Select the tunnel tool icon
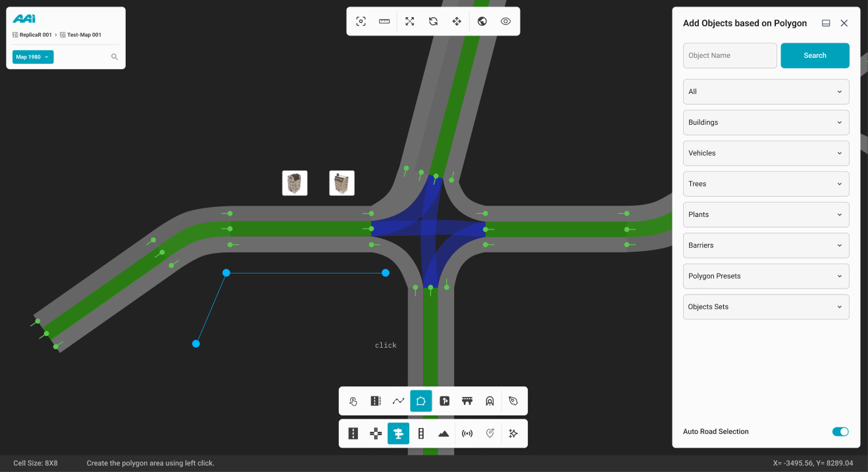 tap(490, 401)
